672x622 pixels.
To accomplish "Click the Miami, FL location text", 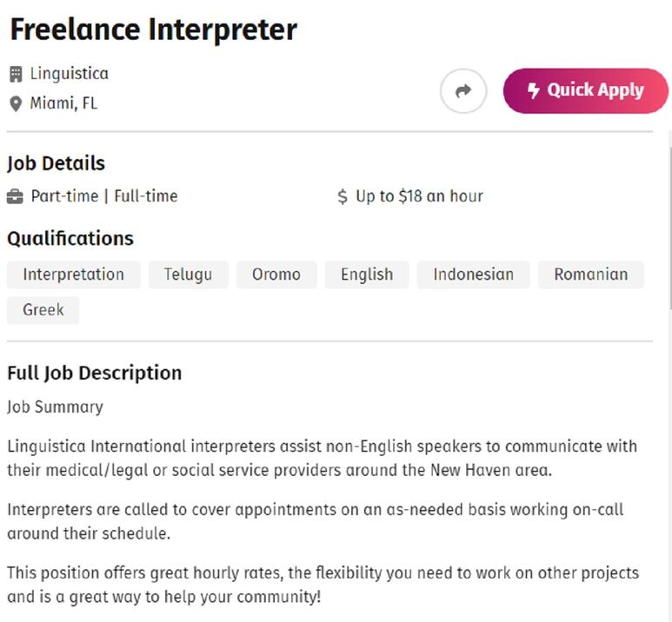I will click(x=63, y=103).
